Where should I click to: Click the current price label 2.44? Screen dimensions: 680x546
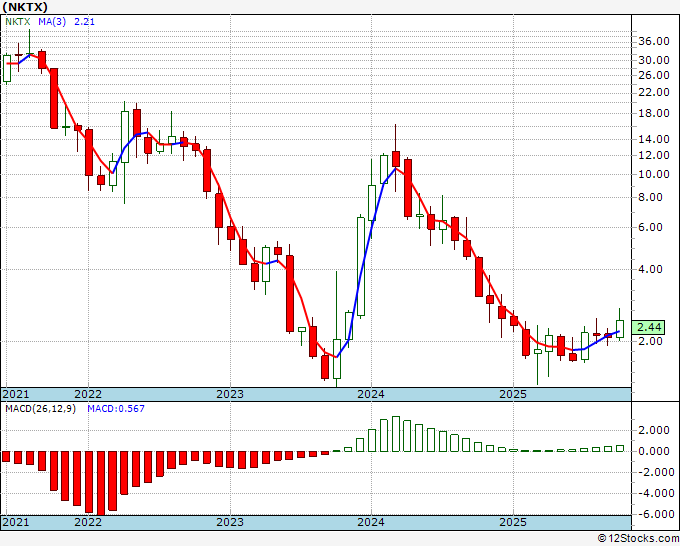pos(649,327)
